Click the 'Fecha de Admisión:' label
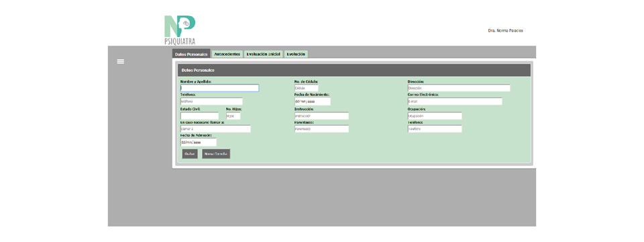The height and width of the screenshot is (242, 644). (196, 135)
